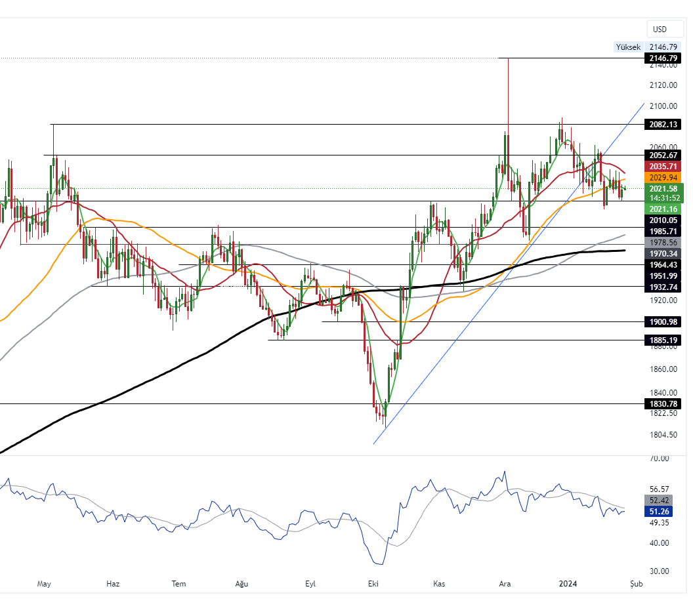The width and height of the screenshot is (693, 616).
Task: Click the light green 2021.16 indicator label
Action: pyautogui.click(x=663, y=209)
